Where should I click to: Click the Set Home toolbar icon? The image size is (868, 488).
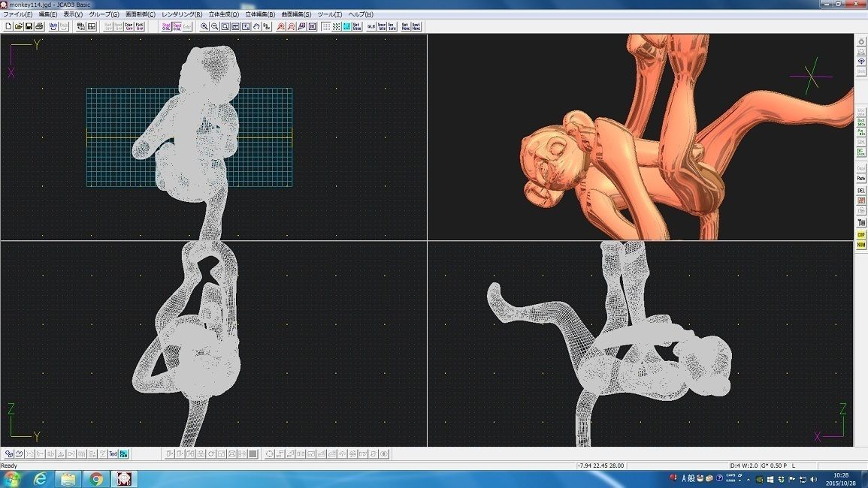pos(406,26)
